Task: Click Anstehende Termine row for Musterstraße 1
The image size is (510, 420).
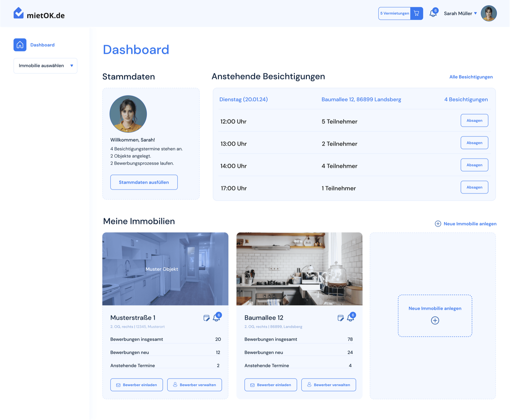Action: (x=165, y=365)
